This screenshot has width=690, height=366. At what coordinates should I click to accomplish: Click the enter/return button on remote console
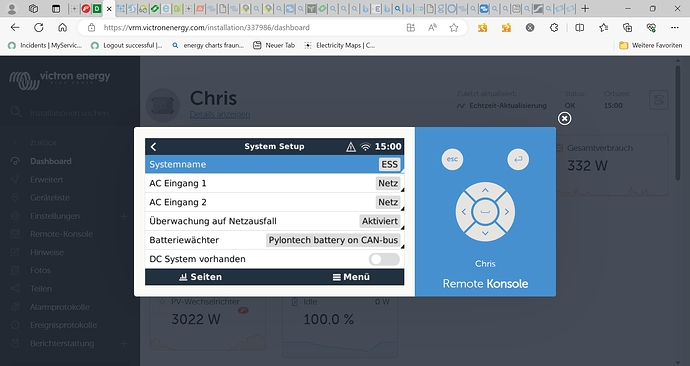[518, 159]
